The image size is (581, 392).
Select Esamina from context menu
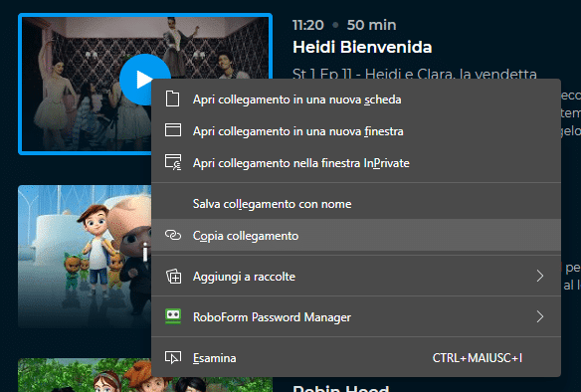point(356,358)
